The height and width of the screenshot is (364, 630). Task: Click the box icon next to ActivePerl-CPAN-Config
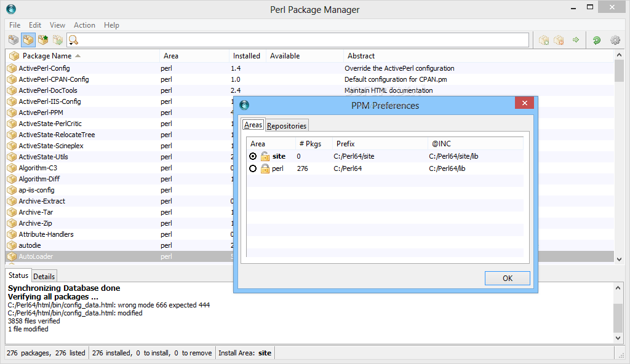pyautogui.click(x=12, y=79)
